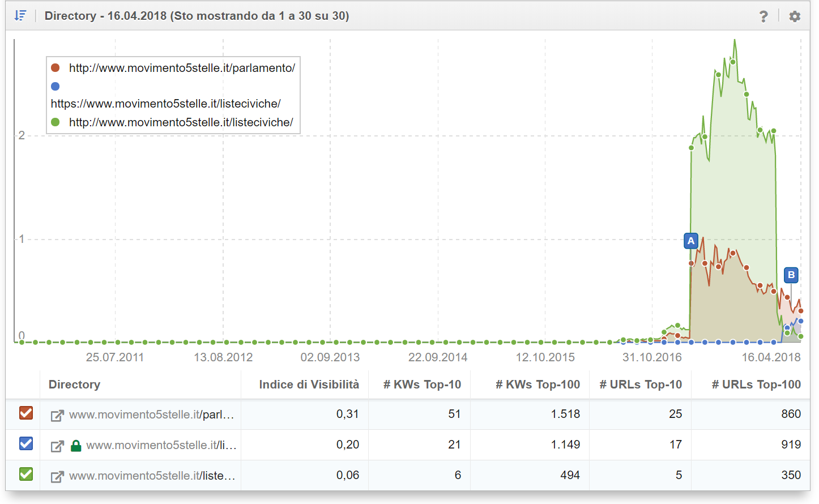Click visibility value 0,20
This screenshot has width=819, height=504.
tap(348, 445)
